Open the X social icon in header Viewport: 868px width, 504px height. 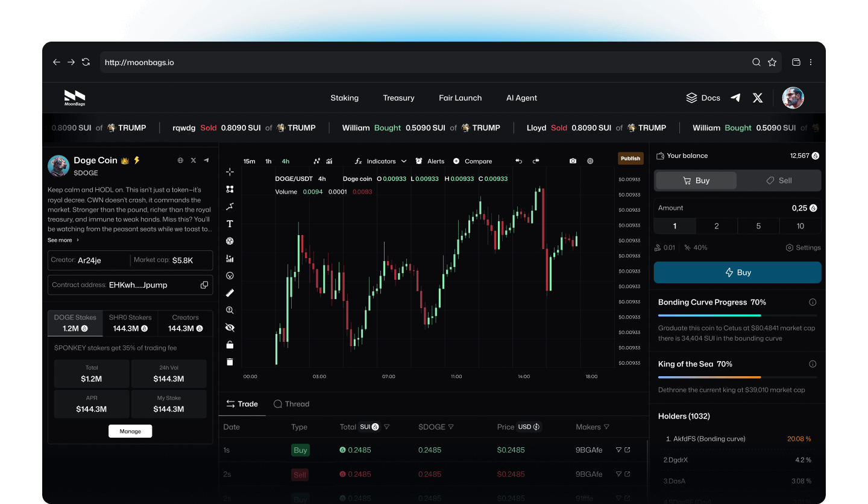pos(758,98)
